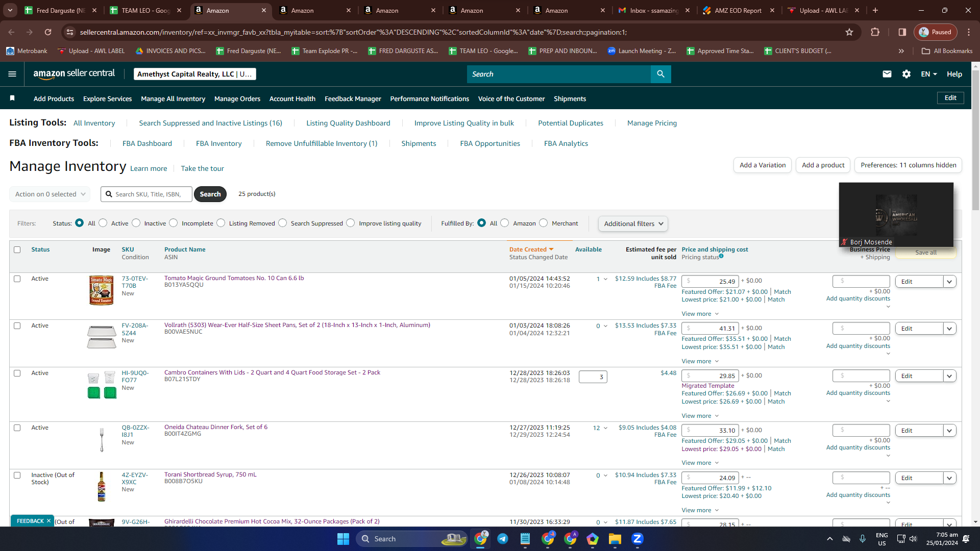The height and width of the screenshot is (551, 980).
Task: Open Telegram from the taskbar
Action: 503,539
